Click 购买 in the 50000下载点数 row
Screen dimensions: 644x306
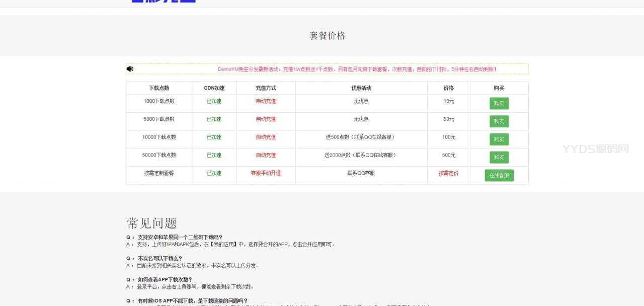[499, 158]
